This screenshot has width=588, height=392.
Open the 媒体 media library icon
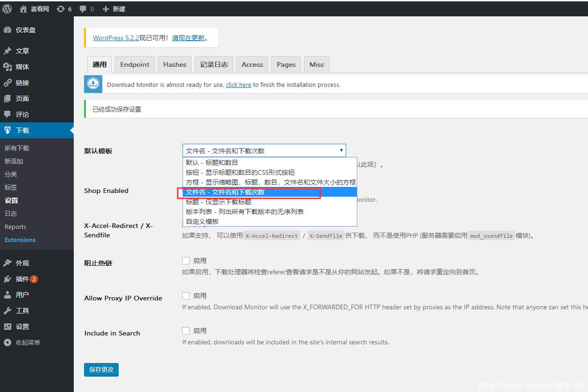click(x=7, y=67)
